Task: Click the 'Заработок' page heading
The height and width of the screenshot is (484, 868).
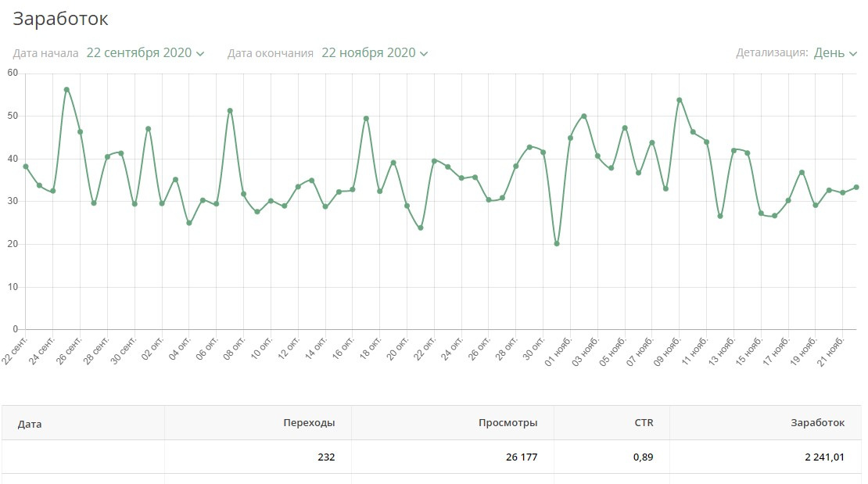Action: 60,19
